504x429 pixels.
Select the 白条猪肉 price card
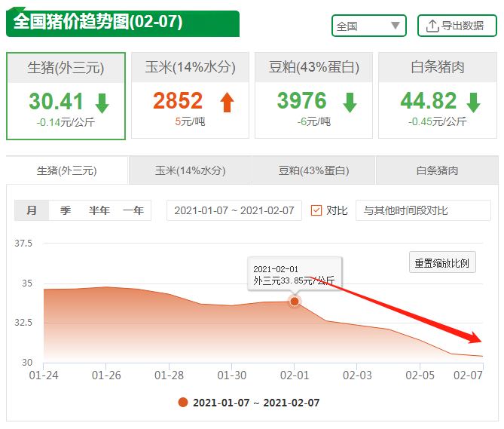[438, 96]
